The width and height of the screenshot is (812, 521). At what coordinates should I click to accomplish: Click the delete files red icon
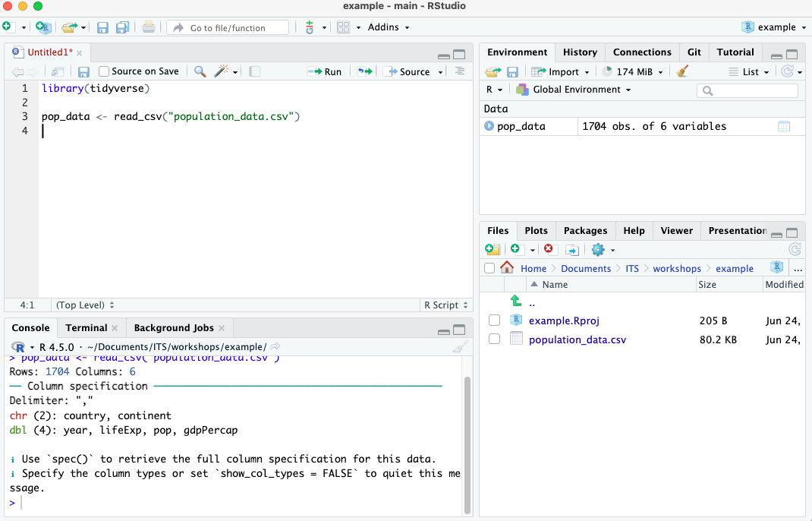coord(550,249)
